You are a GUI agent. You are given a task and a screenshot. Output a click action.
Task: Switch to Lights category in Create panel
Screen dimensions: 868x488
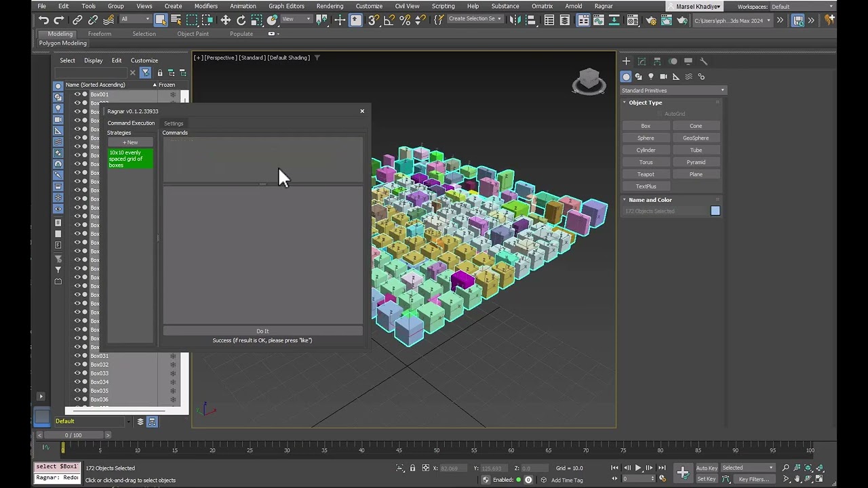[651, 77]
